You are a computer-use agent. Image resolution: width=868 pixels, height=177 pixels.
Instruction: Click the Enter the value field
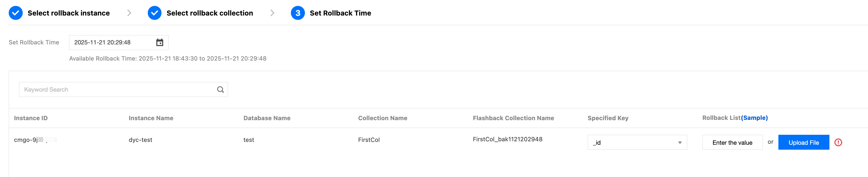click(x=732, y=142)
